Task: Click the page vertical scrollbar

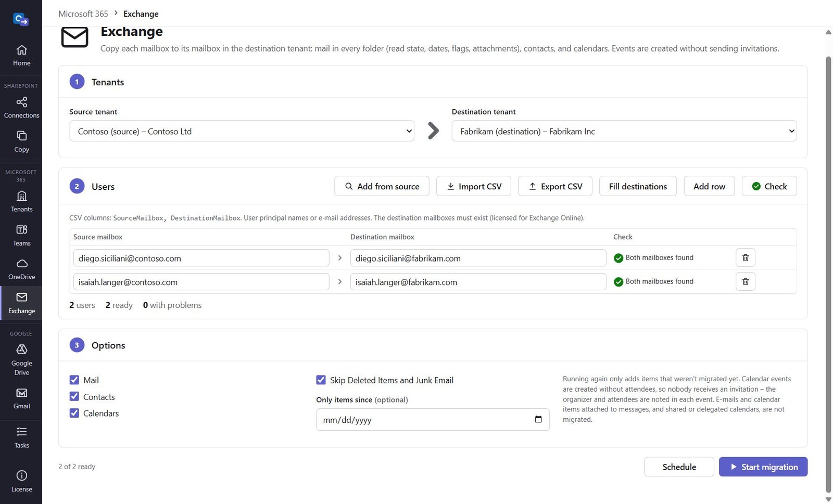Action: click(828, 275)
